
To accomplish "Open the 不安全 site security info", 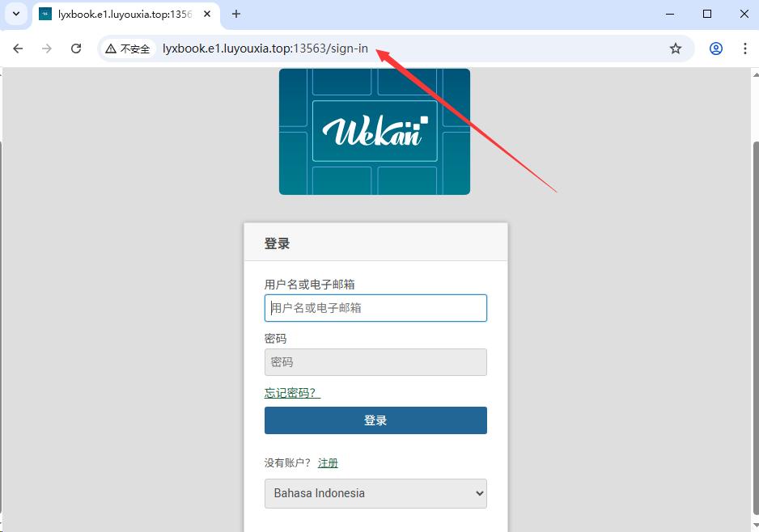I will [x=129, y=49].
